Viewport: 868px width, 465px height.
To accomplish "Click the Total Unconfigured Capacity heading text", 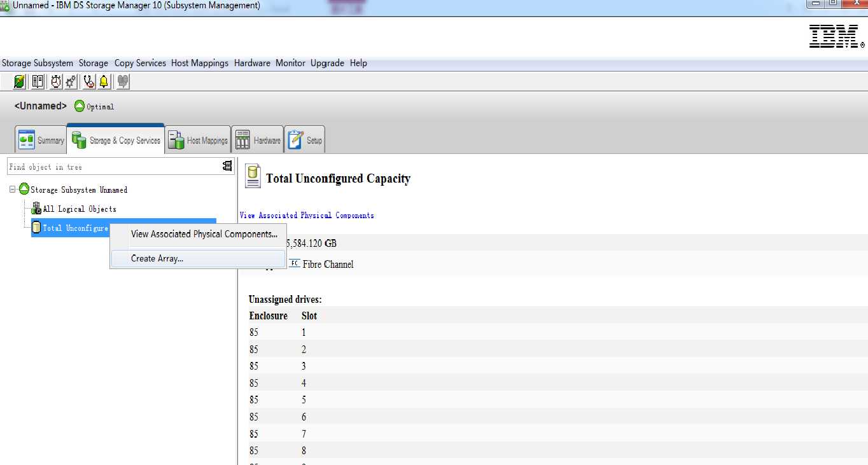I will pos(338,179).
